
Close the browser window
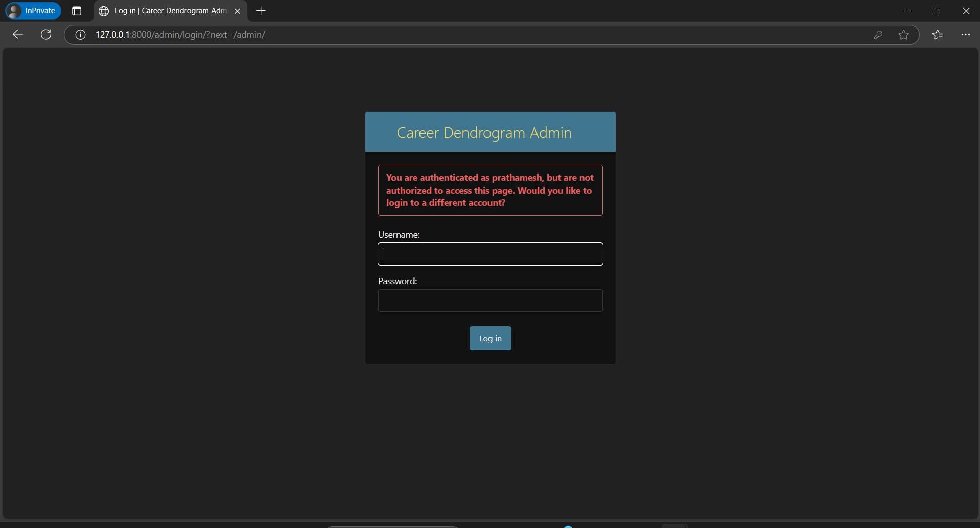coord(966,11)
